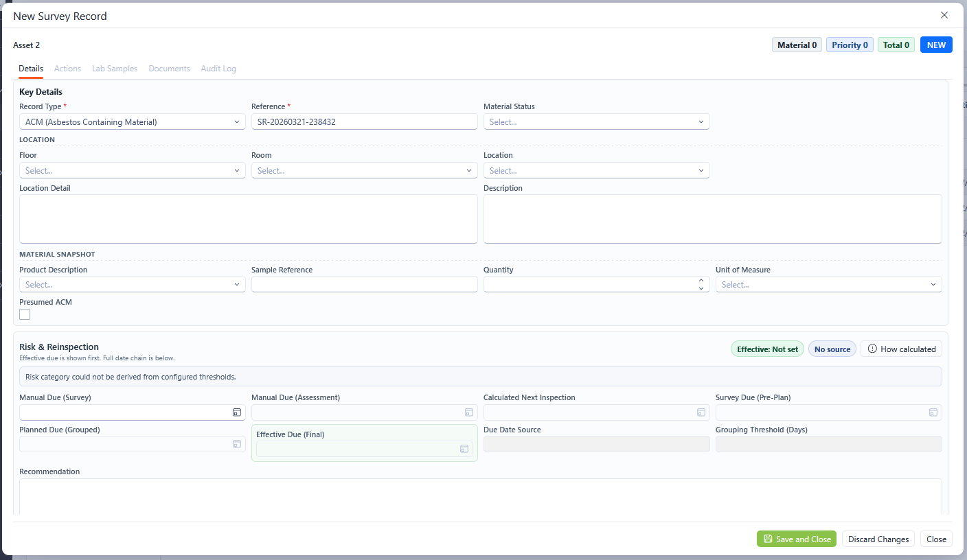Switch to the Lab Samples tab
The height and width of the screenshot is (560, 967).
pos(115,69)
